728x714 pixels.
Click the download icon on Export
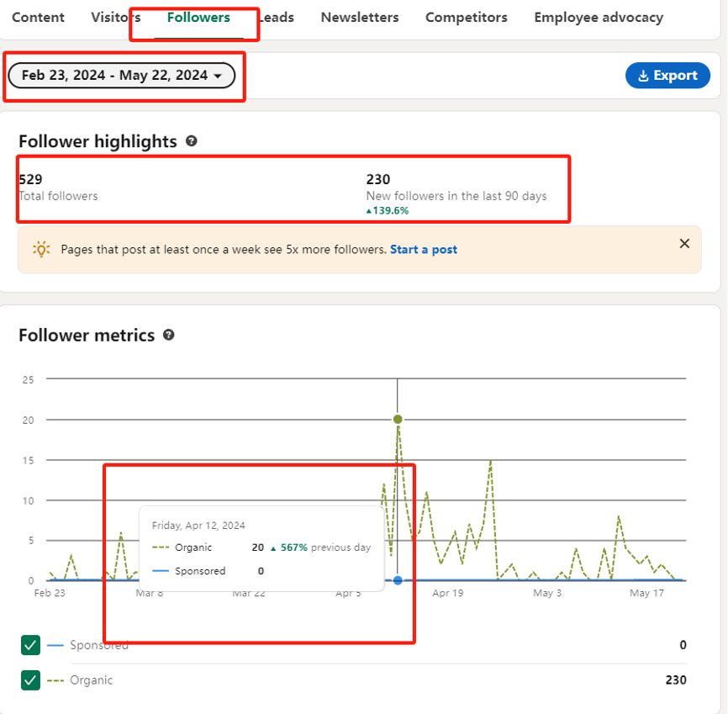(x=643, y=76)
